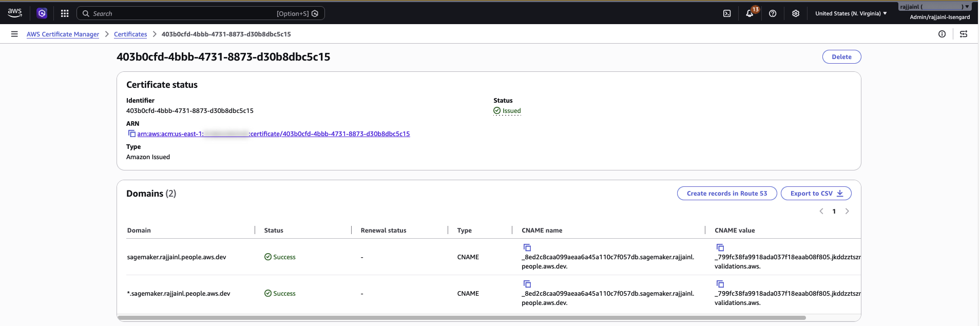This screenshot has width=980, height=326.
Task: Open the info panel icon
Action: coord(942,34)
